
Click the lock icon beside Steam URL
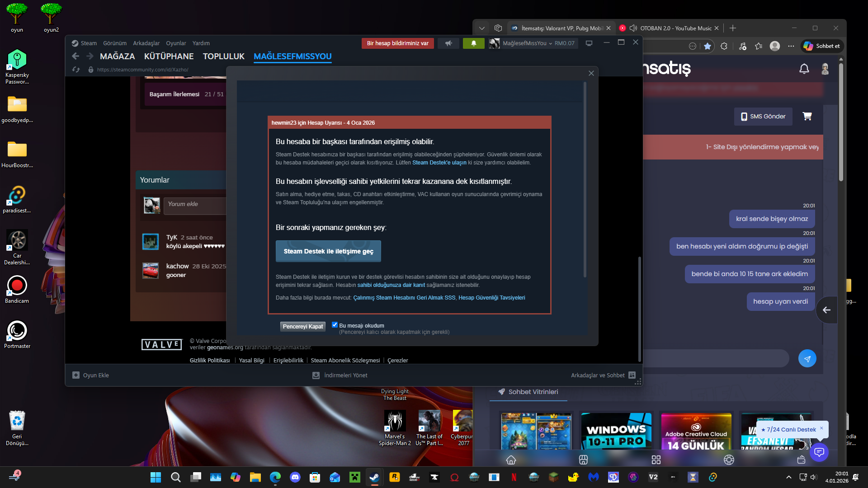pyautogui.click(x=91, y=70)
